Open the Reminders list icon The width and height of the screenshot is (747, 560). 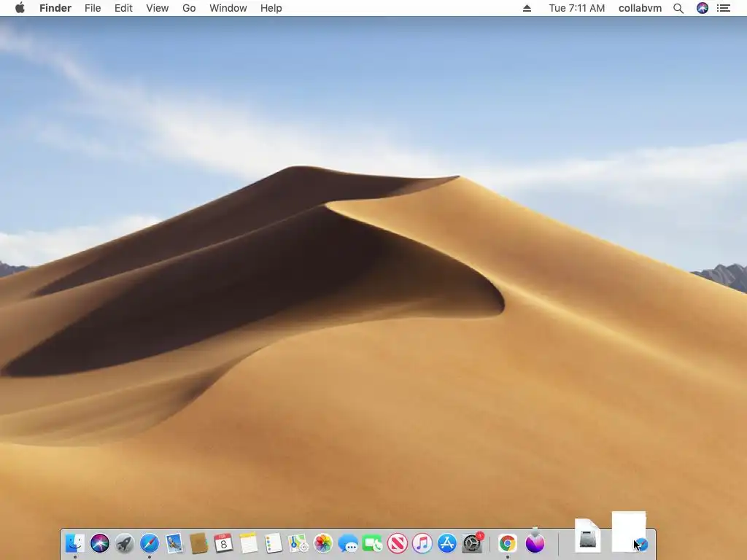coord(274,542)
